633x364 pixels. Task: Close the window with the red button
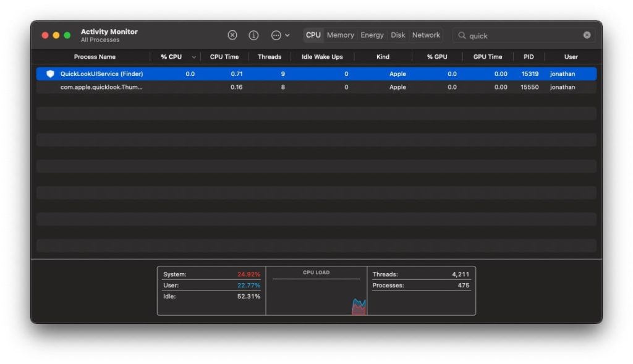click(45, 35)
